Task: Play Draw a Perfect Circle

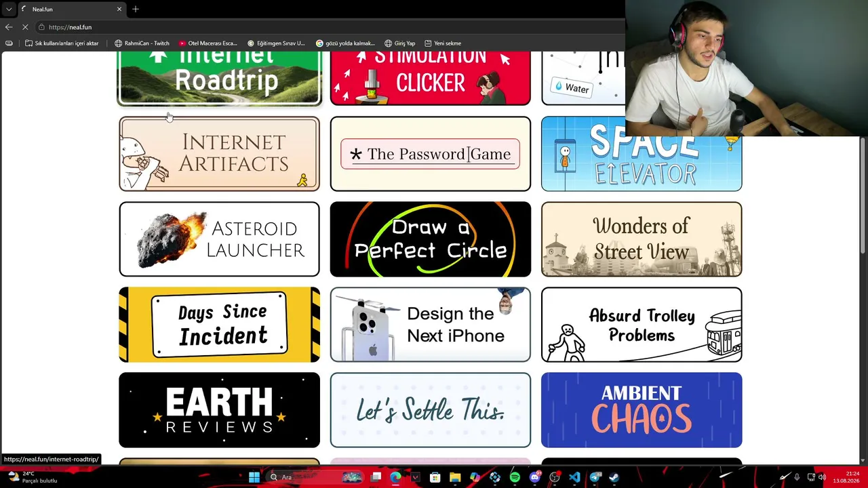Action: [x=430, y=239]
